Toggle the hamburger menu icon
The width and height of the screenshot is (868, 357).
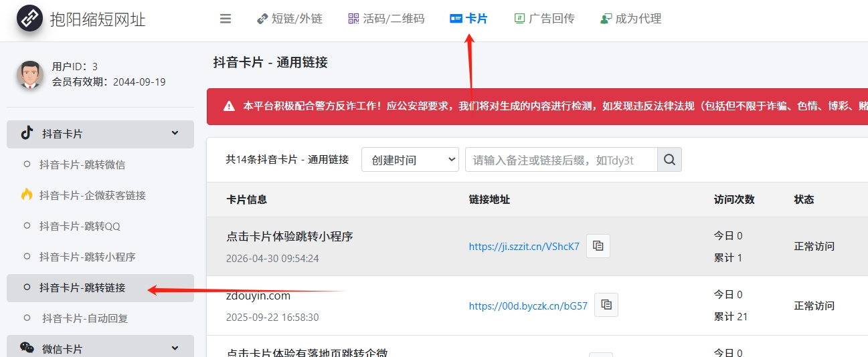coord(226,19)
